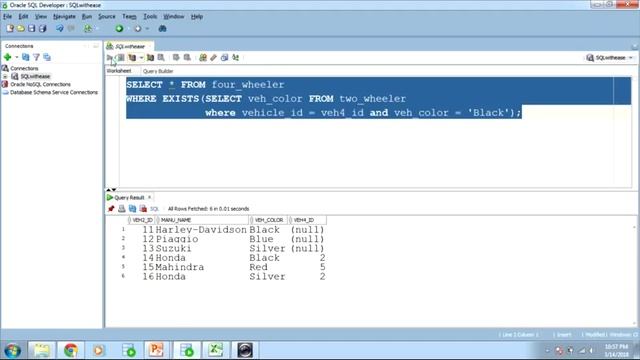Click the Run Script icon in worksheet toolbar

121,58
